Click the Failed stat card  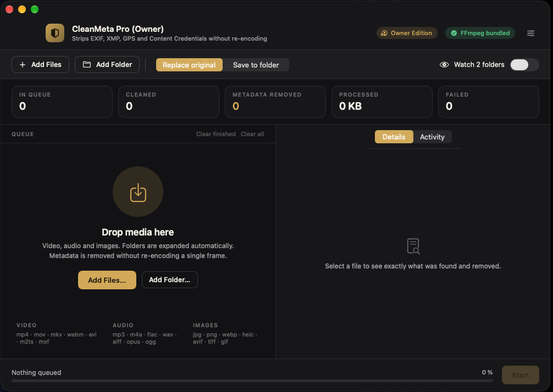click(x=489, y=102)
